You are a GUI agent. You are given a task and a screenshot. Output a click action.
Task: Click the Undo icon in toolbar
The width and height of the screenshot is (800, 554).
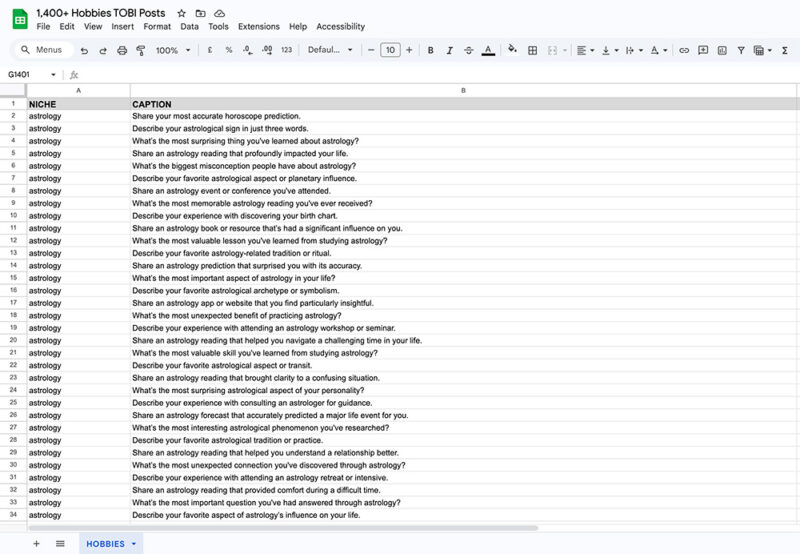click(x=85, y=50)
